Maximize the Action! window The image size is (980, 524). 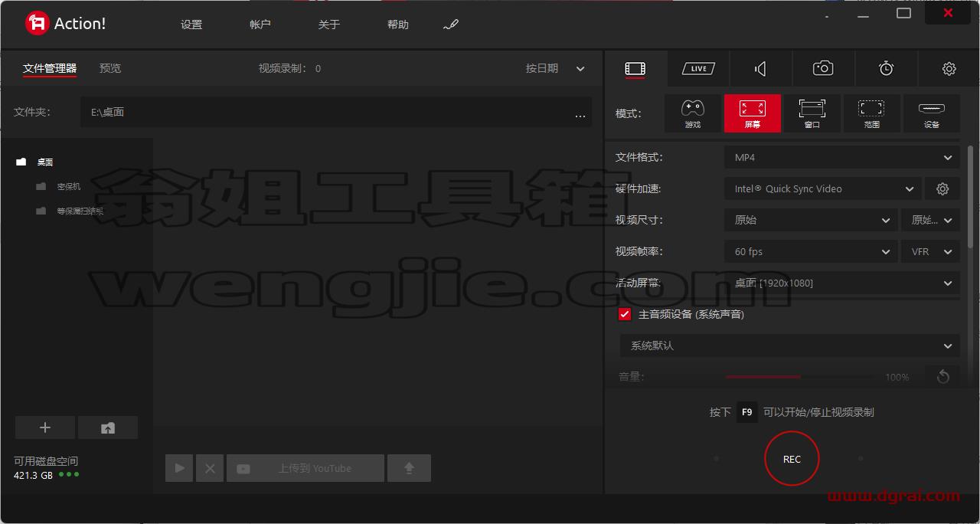[x=903, y=13]
